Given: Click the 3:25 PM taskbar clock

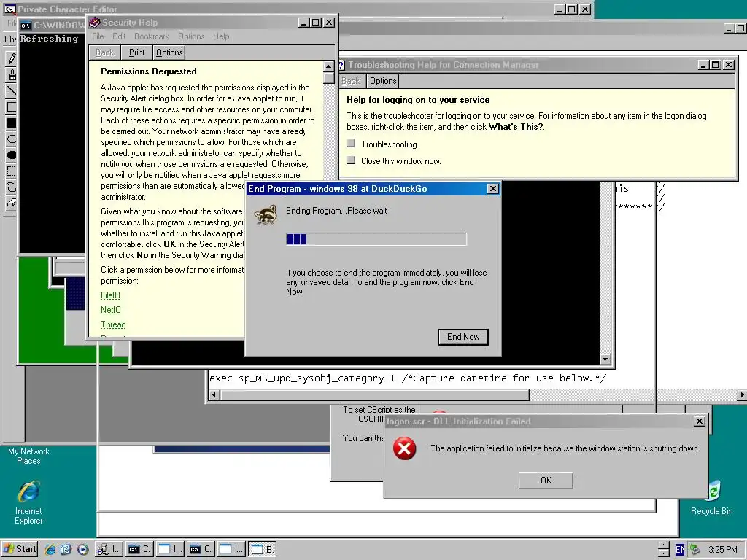Looking at the screenshot, I should (x=723, y=550).
